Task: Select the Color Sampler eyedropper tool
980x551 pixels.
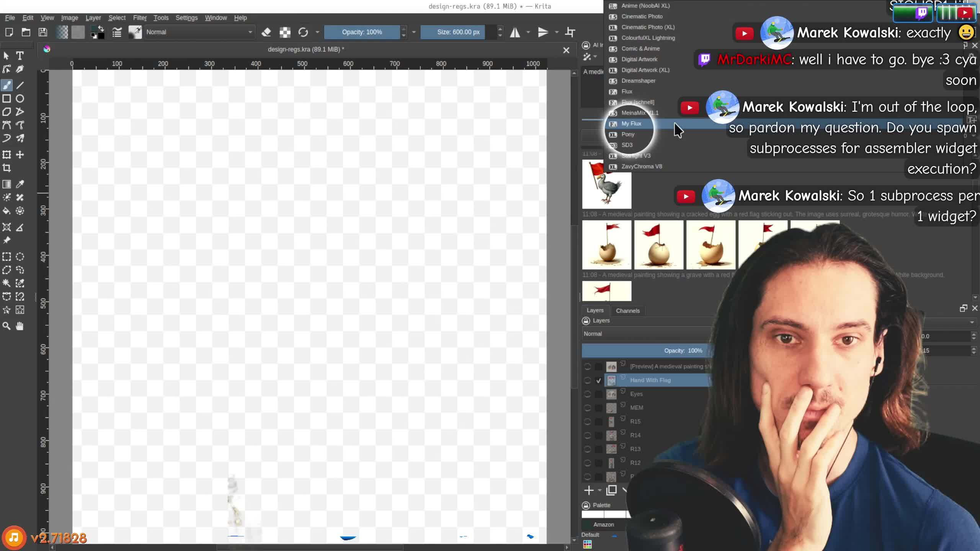Action: (x=20, y=184)
